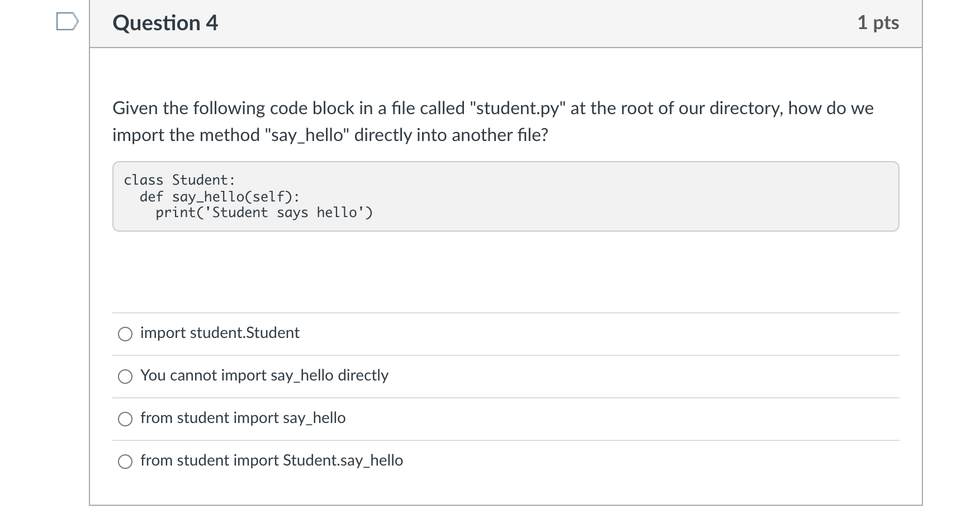Click the word "student.py" in the question
This screenshot has height=531, width=980.
point(517,108)
